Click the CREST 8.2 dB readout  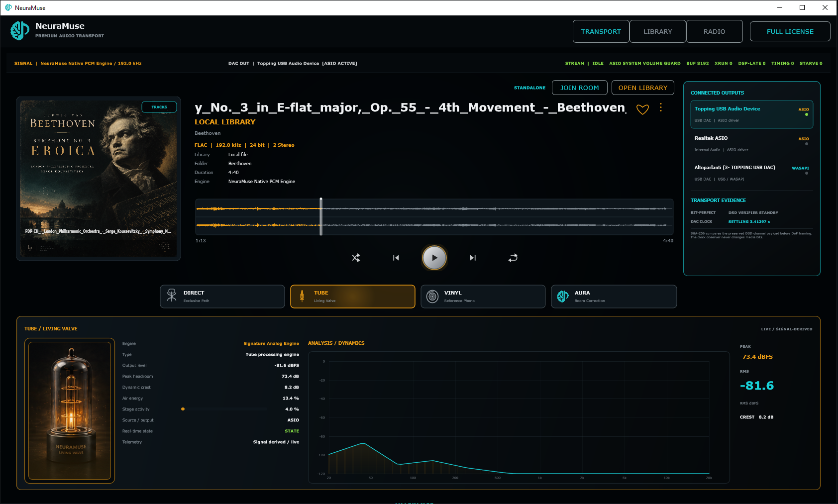[756, 417]
